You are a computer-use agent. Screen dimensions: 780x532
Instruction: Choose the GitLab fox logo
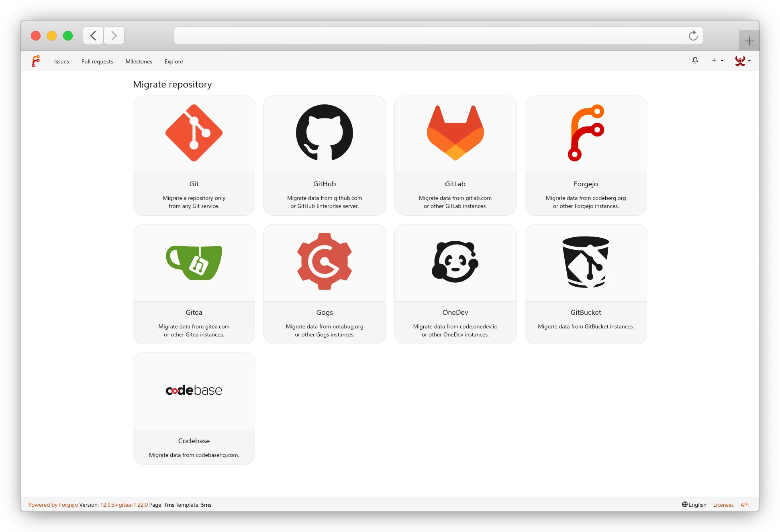[x=455, y=133]
